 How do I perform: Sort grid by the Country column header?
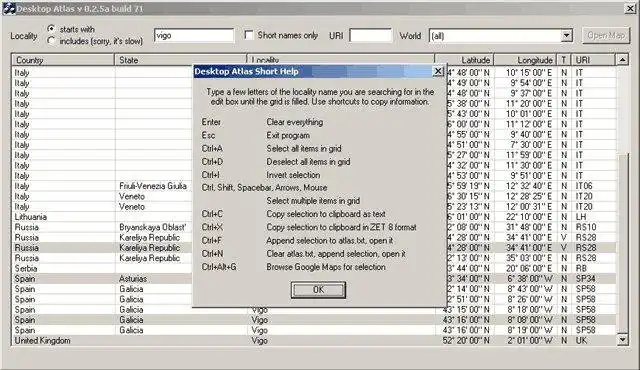point(63,60)
